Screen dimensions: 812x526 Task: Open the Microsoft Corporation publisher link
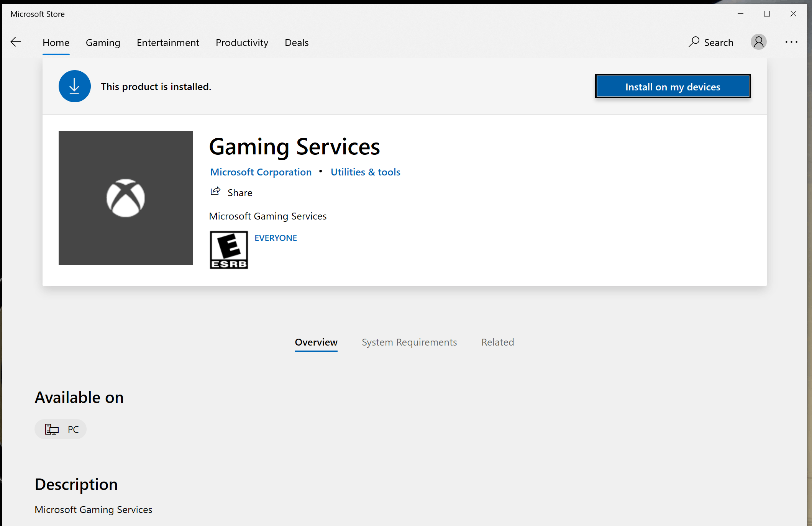point(261,172)
